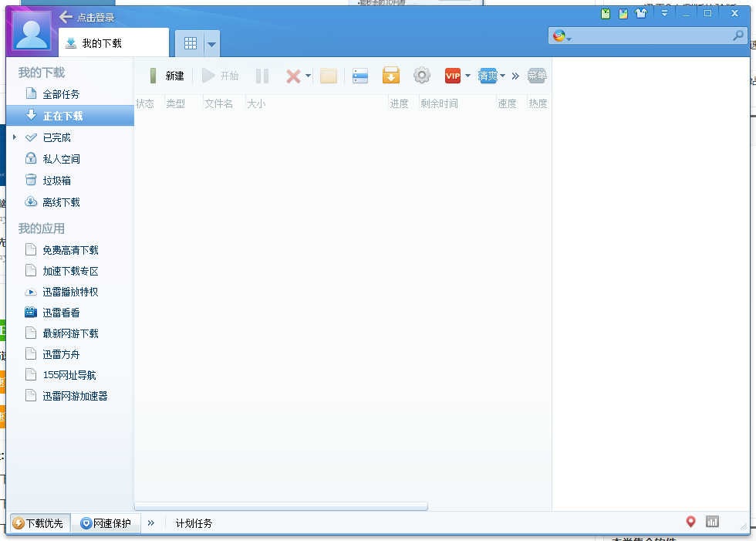Expand the 已完成 tree arrow
The width and height of the screenshot is (756, 541).
pyautogui.click(x=15, y=137)
